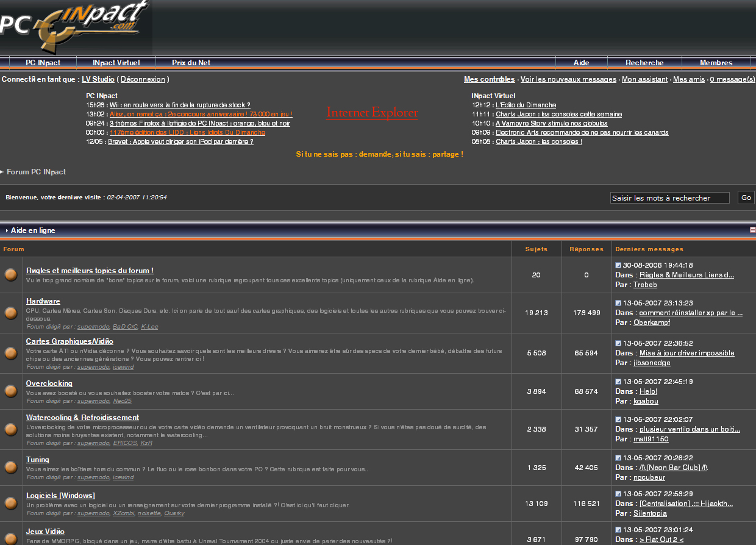Open last post icon in Cartes Graphiques row
Viewport: 756px width, 545px height.
click(618, 343)
